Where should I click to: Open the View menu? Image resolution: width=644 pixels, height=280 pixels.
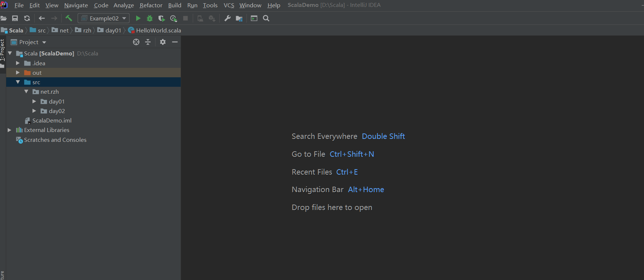(52, 5)
